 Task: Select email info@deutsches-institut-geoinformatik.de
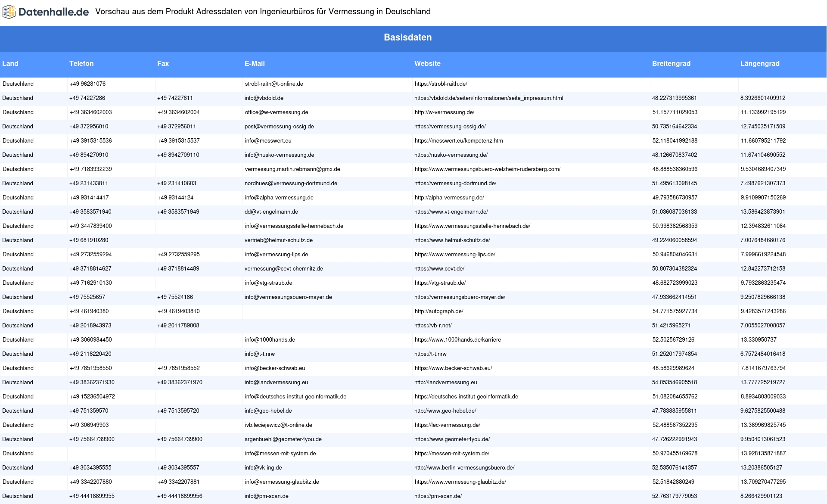coord(296,397)
